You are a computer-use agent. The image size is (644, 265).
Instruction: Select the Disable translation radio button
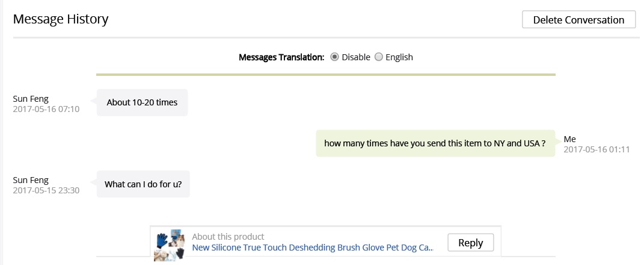pos(335,57)
